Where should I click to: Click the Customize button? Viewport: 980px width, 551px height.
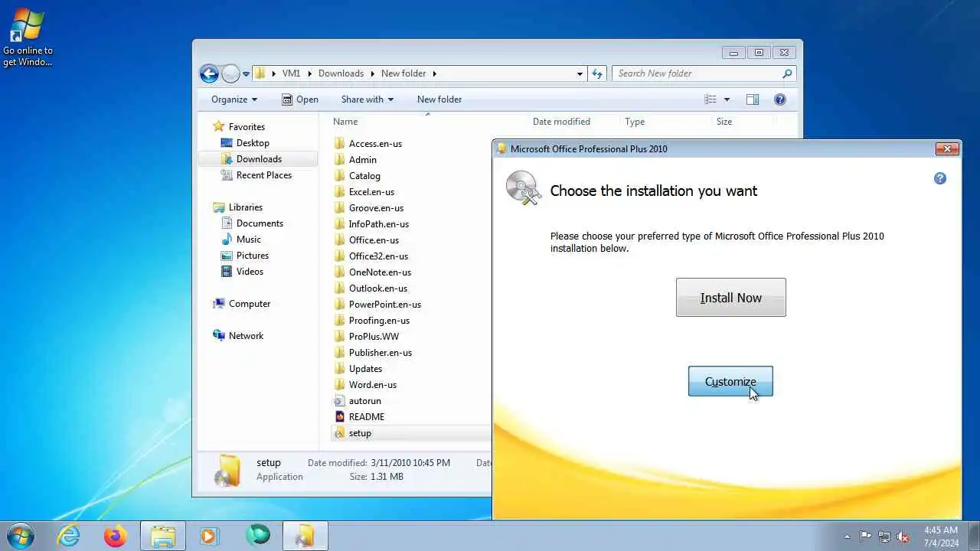[x=730, y=381]
